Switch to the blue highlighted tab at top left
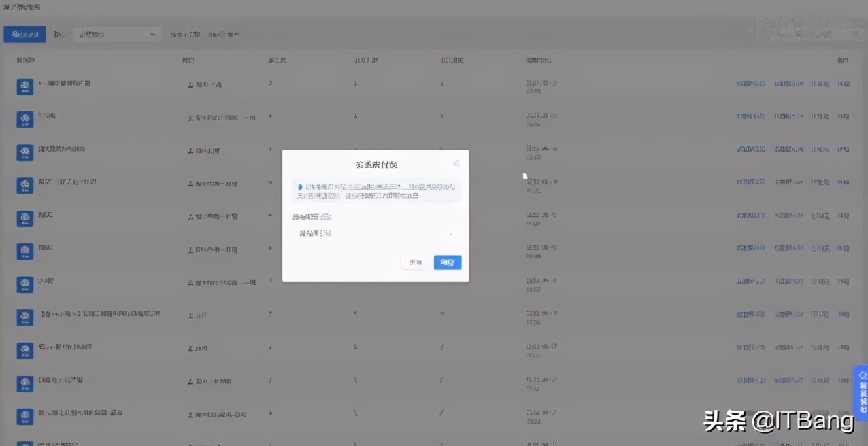 [x=25, y=33]
